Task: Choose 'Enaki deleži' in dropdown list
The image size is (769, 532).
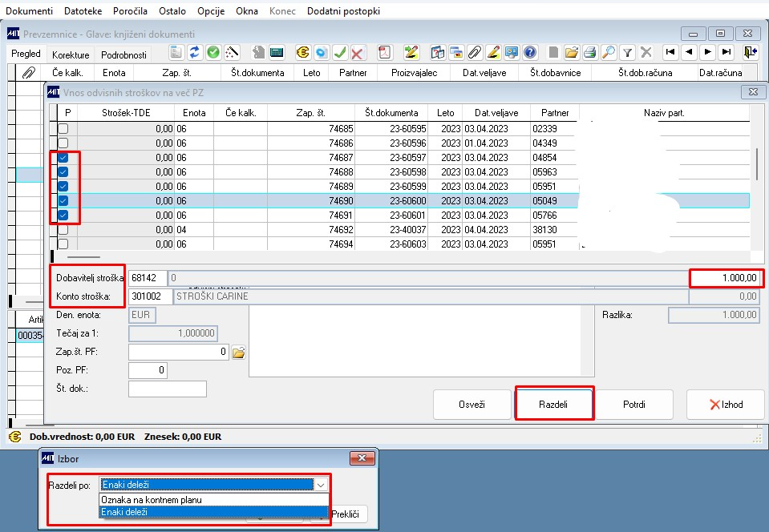Action: point(126,511)
